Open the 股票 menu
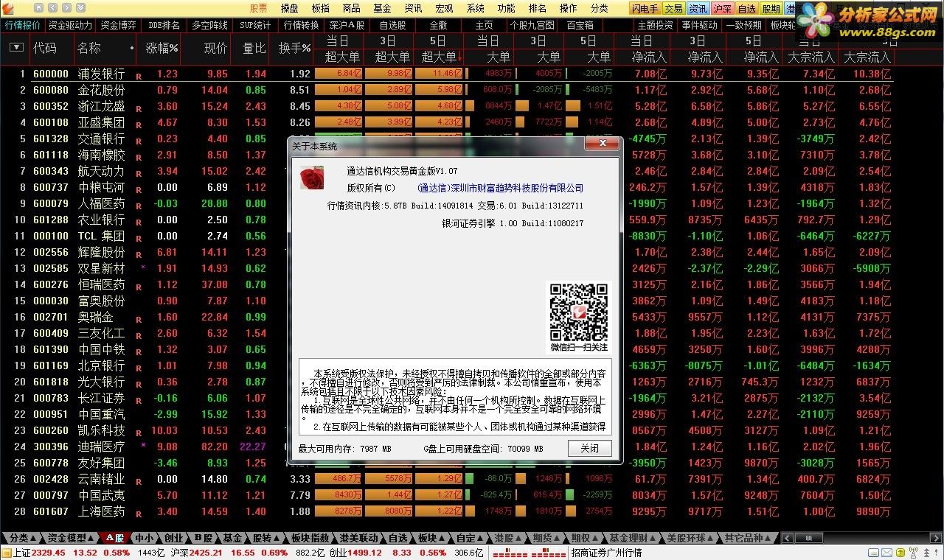The width and height of the screenshot is (944, 560). coord(259,8)
